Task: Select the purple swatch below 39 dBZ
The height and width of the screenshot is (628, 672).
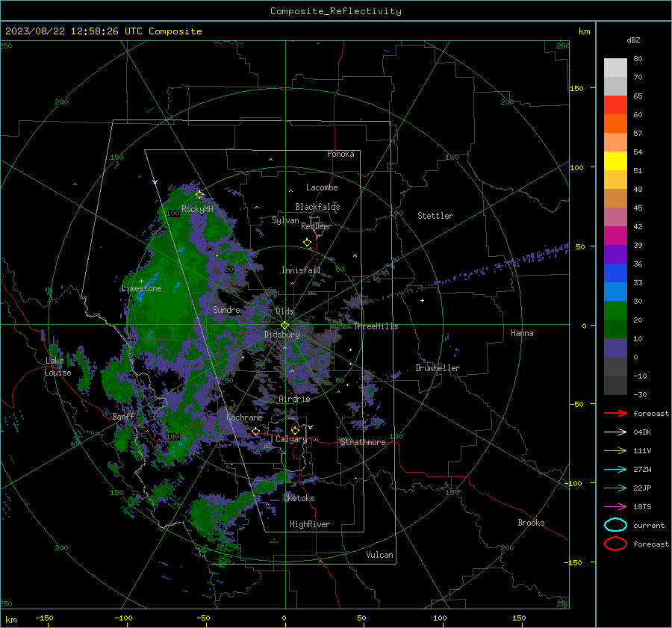Action: 615,254
